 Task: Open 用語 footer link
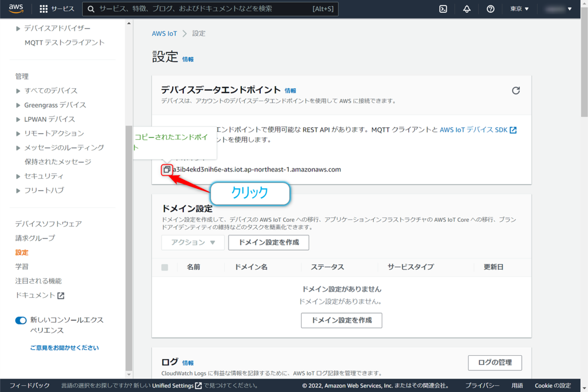pos(517,386)
